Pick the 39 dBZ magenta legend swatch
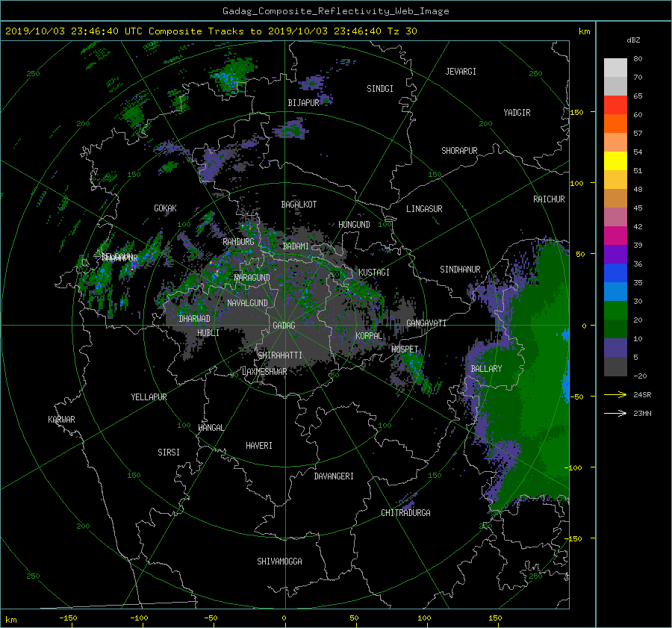The width and height of the screenshot is (672, 628). click(x=615, y=235)
